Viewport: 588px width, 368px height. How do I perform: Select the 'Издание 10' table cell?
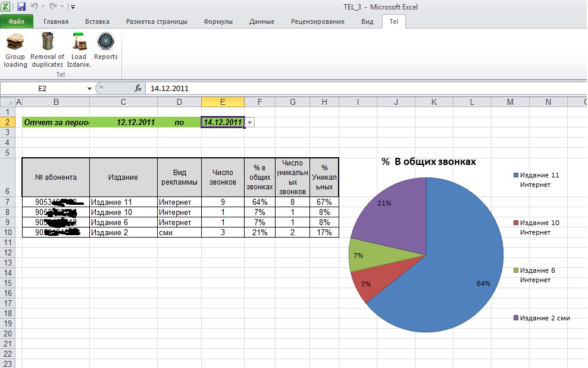[123, 212]
